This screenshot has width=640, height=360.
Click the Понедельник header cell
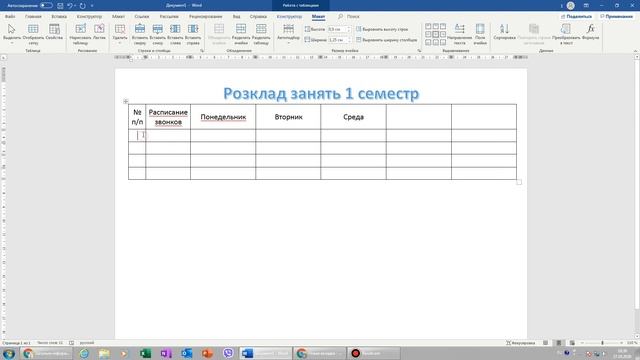(223, 117)
